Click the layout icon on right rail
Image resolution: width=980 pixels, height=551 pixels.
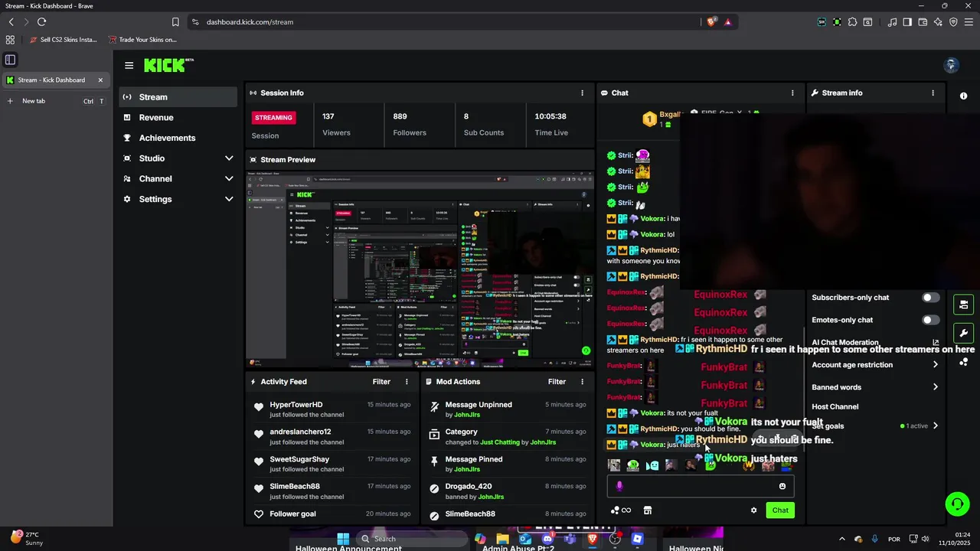click(x=963, y=305)
